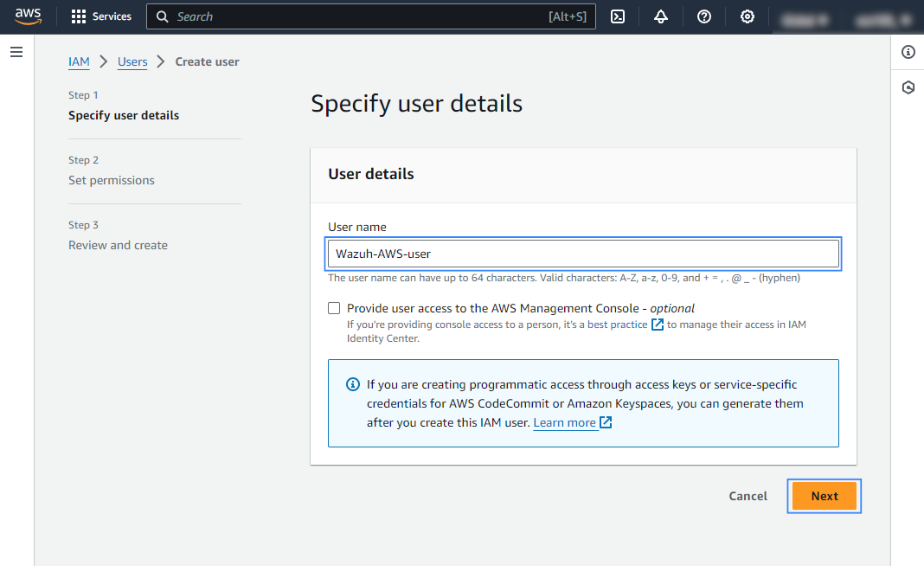Viewport: 924px width, 566px height.
Task: Select the Set permissions step
Action: click(111, 179)
